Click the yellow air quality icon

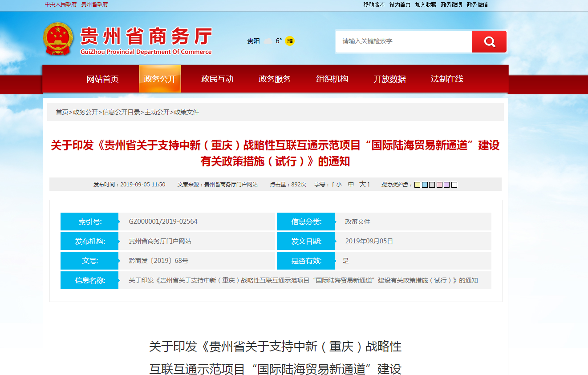click(290, 41)
